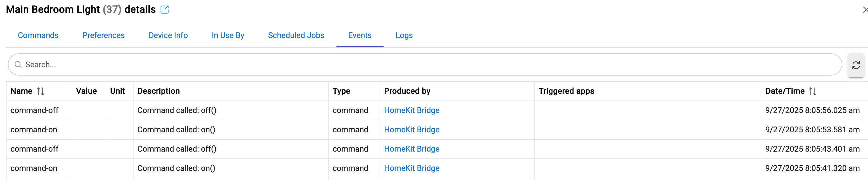Go to the Device Info tab

point(168,35)
